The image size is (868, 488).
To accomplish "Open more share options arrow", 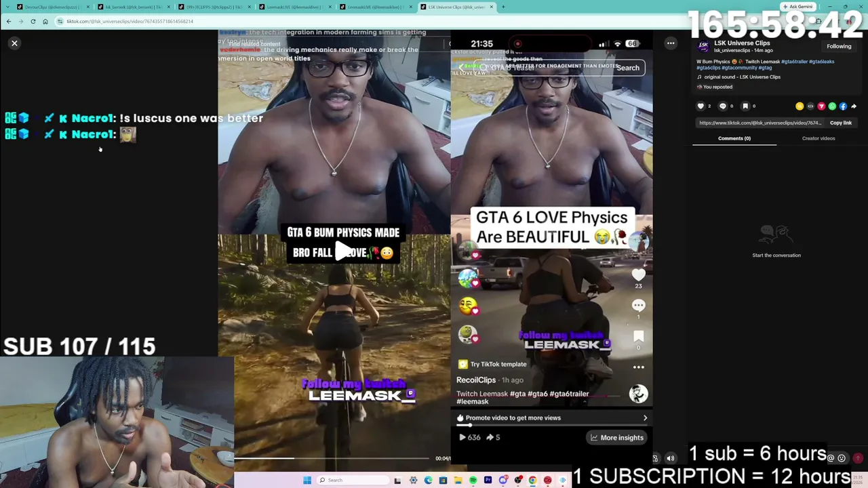I will (854, 106).
